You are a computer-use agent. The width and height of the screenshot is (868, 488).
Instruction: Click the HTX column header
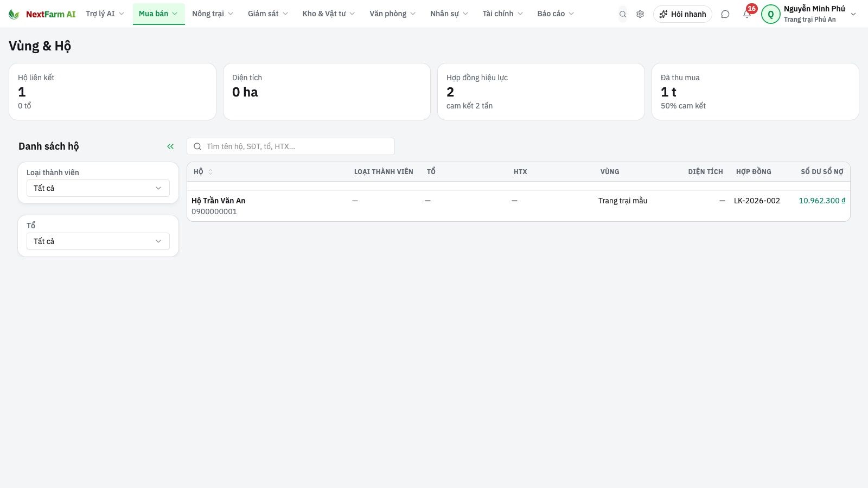pos(520,172)
